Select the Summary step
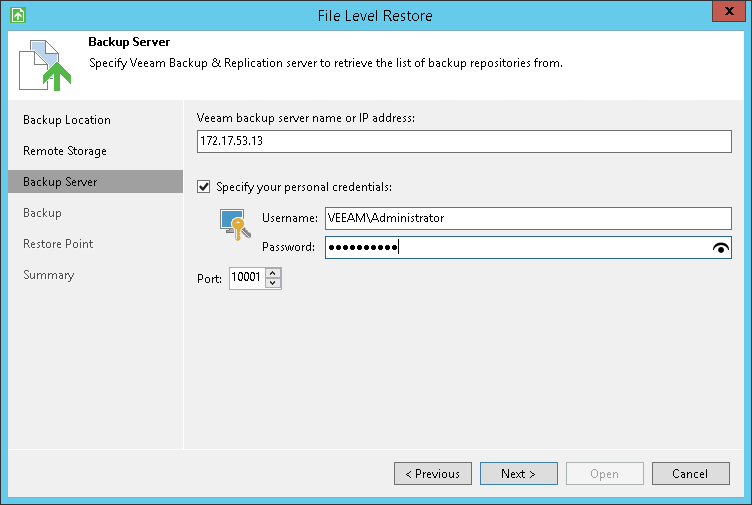752x505 pixels. [x=49, y=275]
